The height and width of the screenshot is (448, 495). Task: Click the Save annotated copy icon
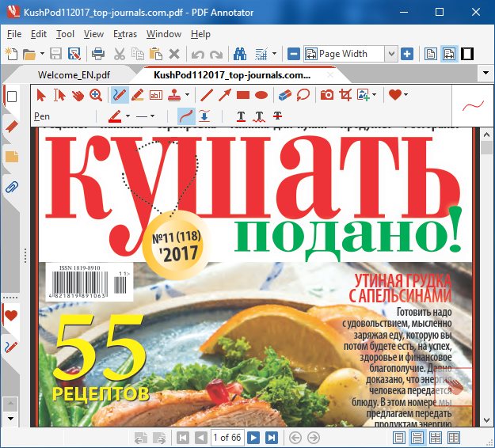[74, 54]
